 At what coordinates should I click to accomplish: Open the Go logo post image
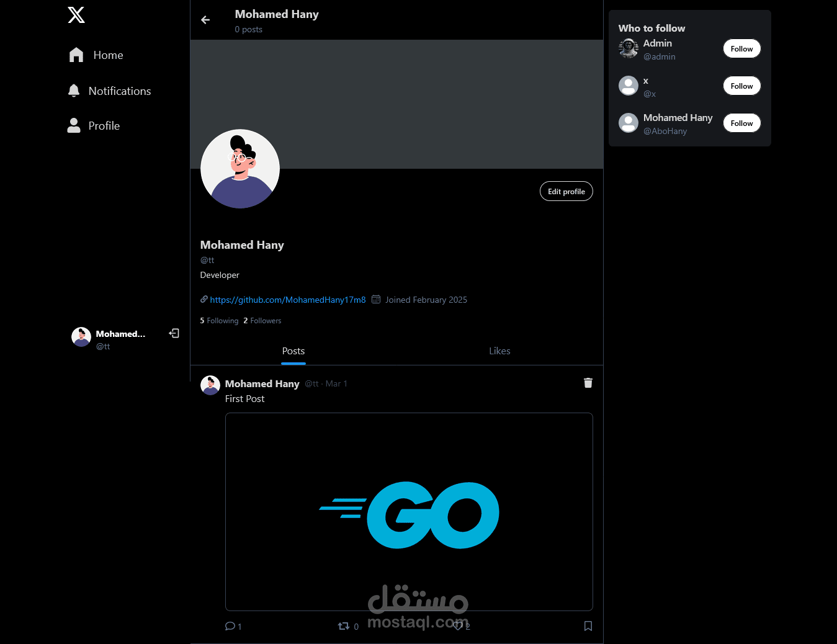tap(409, 512)
